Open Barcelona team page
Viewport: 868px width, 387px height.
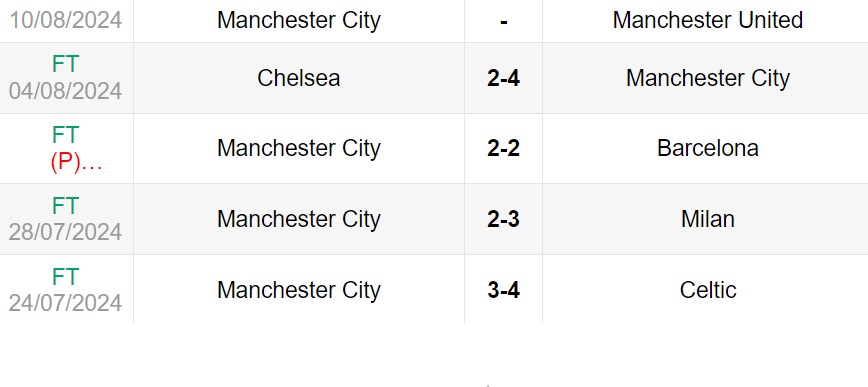pos(707,148)
